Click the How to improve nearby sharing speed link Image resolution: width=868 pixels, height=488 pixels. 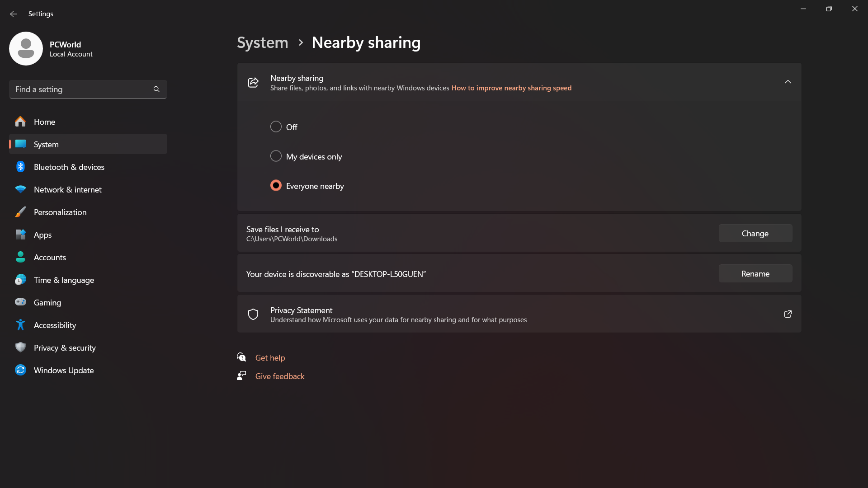click(x=511, y=88)
